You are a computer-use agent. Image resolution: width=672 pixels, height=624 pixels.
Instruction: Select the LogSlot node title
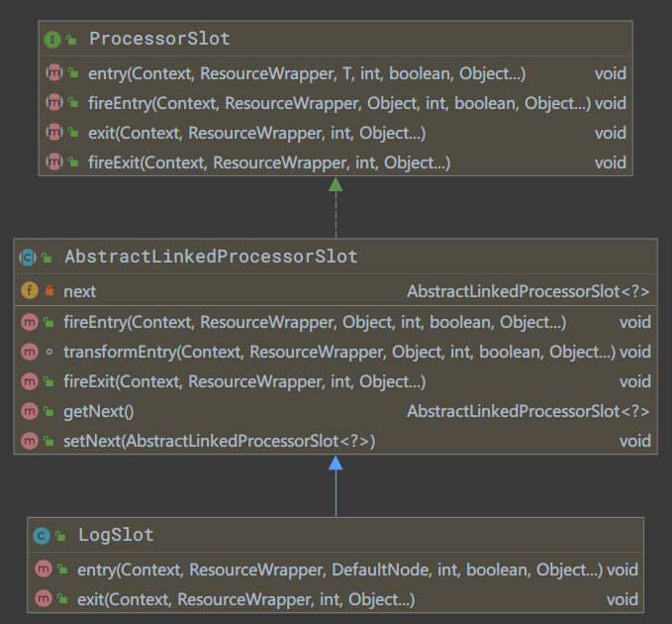[116, 536]
